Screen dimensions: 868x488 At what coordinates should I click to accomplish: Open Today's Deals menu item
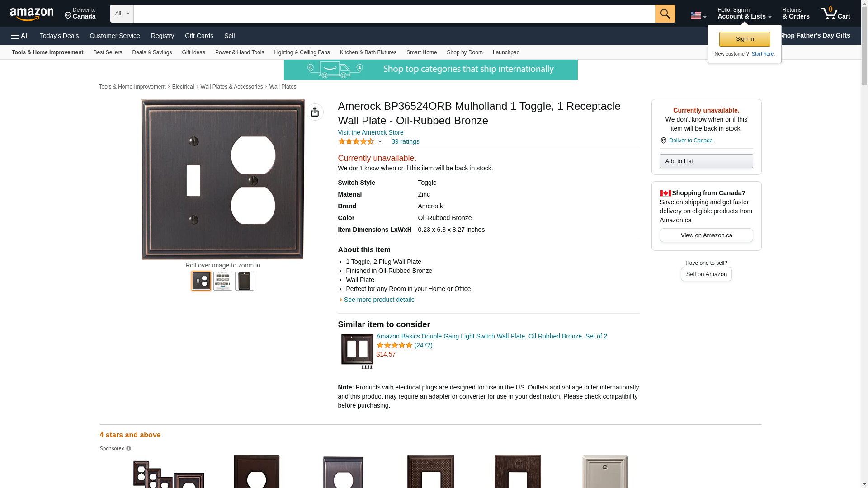pos(59,36)
